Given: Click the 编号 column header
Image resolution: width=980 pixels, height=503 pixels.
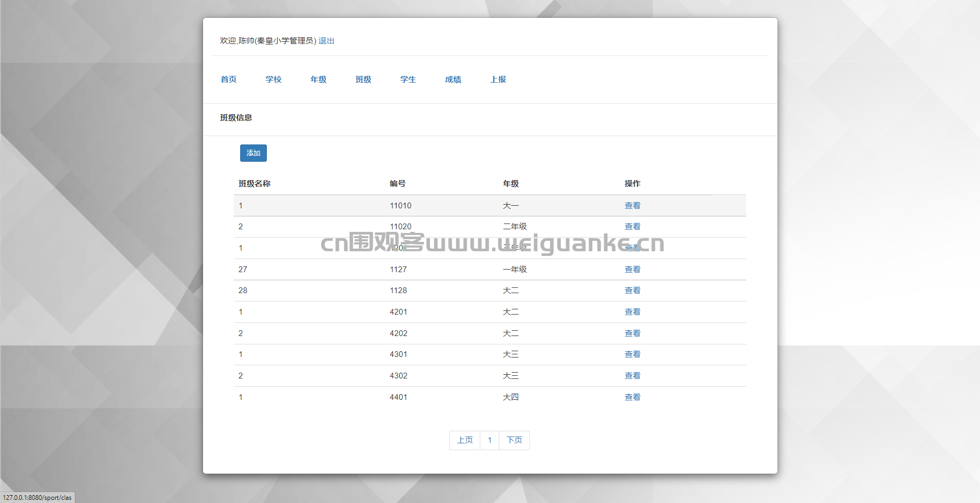Looking at the screenshot, I should click(x=398, y=184).
